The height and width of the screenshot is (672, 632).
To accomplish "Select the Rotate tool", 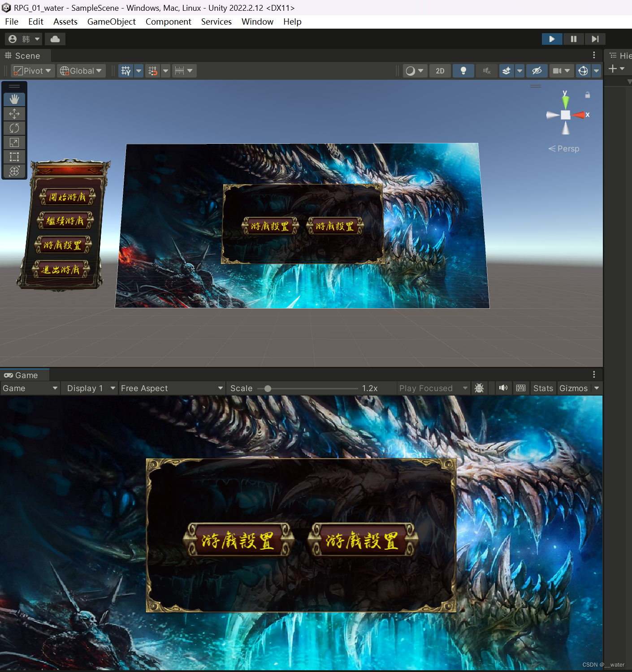I will pos(14,128).
